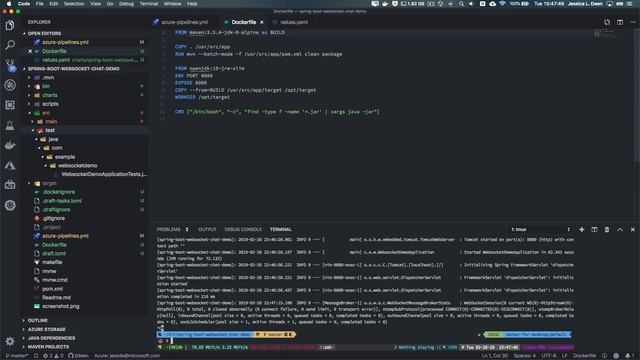Select the Terminal panel tab
This screenshot has width=640, height=360.
pyautogui.click(x=280, y=229)
